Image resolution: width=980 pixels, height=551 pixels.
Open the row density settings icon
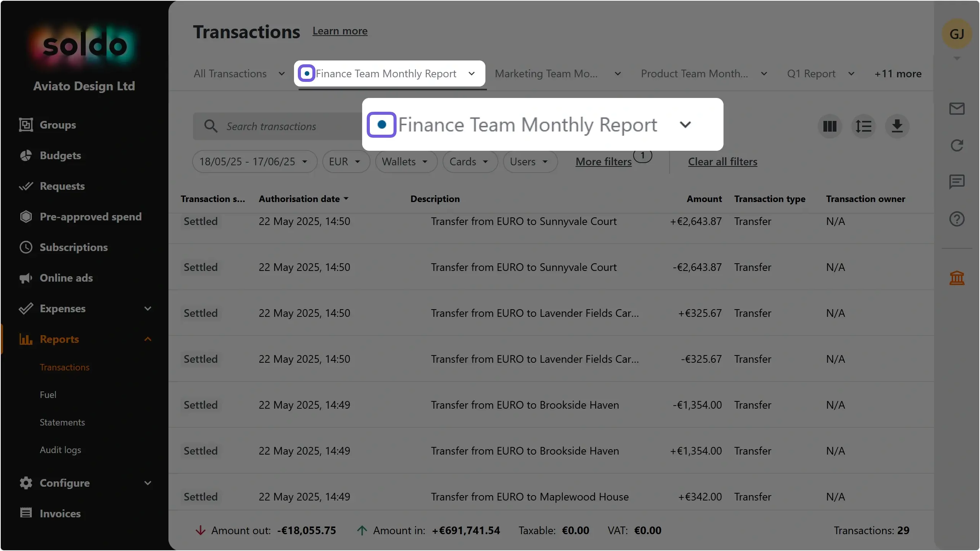click(863, 126)
